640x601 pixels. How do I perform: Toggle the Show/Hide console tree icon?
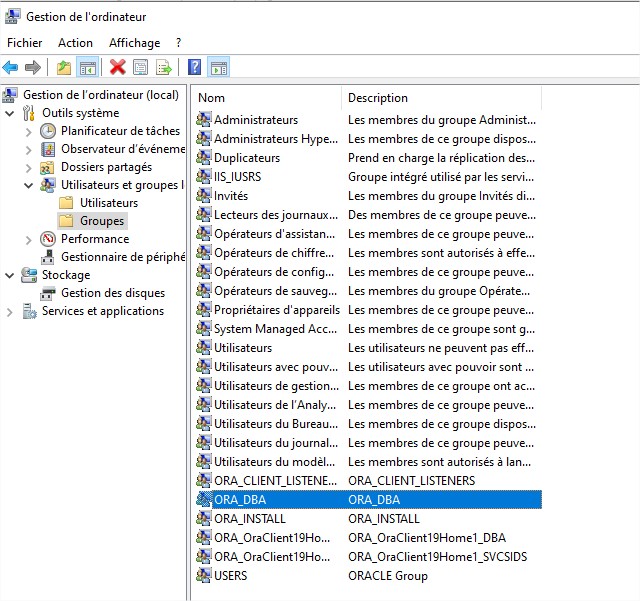coord(88,67)
